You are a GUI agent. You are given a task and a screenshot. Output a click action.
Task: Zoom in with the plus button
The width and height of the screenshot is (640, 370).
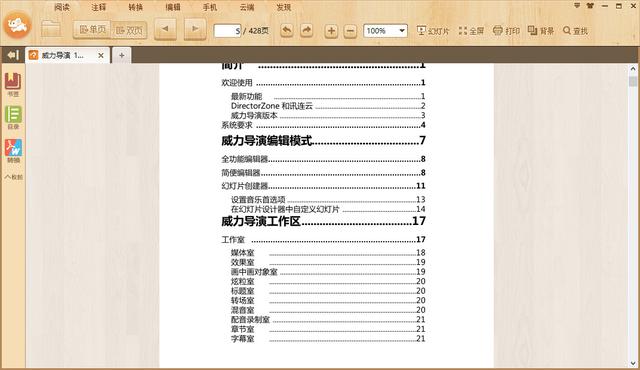[x=331, y=31]
